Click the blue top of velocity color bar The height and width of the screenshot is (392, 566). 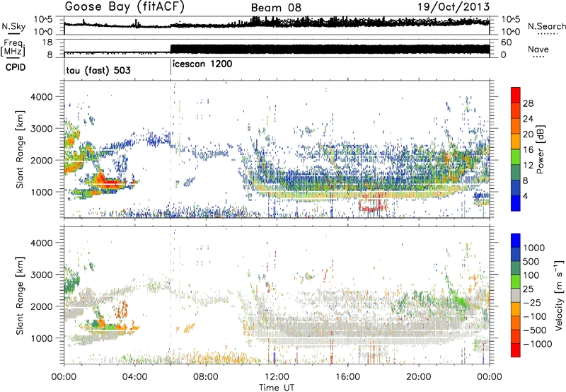coord(516,241)
